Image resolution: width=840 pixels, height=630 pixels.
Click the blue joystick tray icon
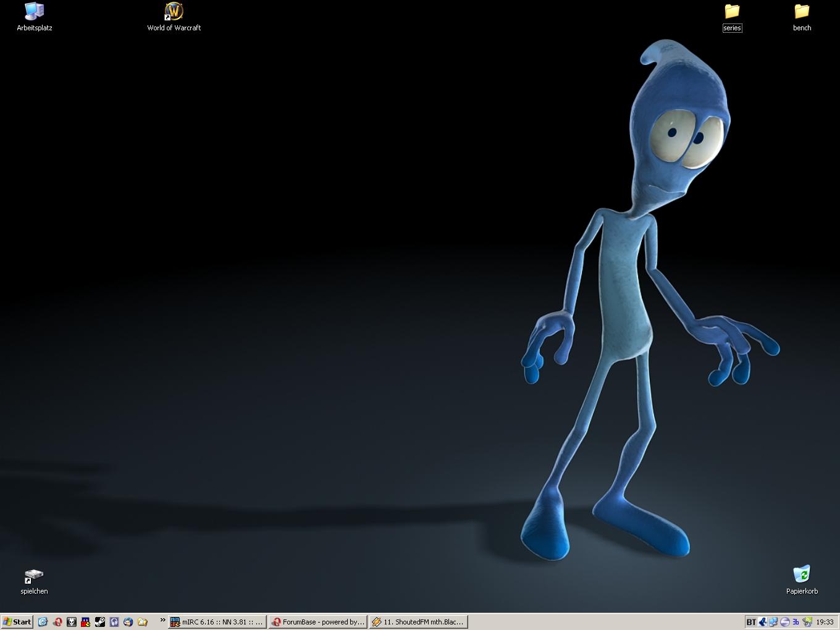(x=763, y=622)
